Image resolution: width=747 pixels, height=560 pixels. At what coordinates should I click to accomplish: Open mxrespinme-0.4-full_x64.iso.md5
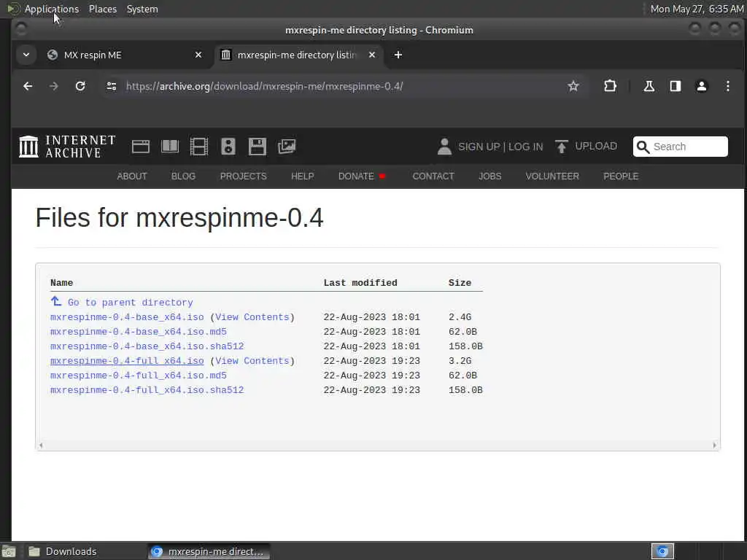coord(138,376)
